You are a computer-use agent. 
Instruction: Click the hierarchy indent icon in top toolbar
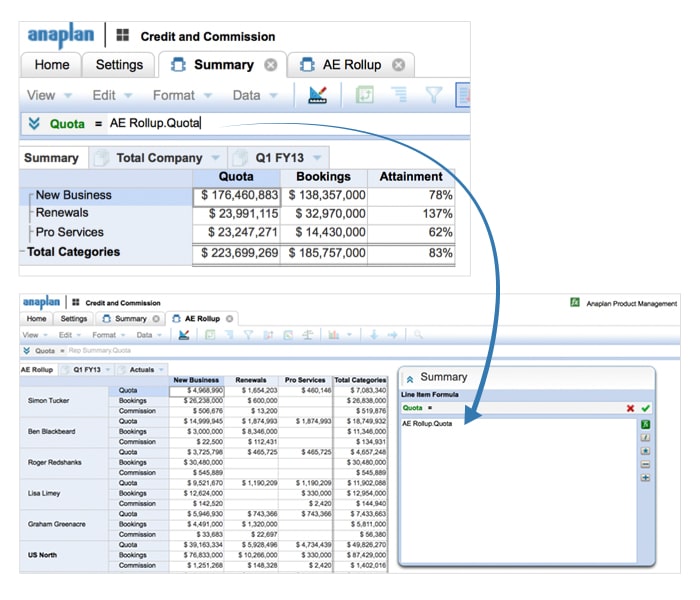tap(399, 95)
